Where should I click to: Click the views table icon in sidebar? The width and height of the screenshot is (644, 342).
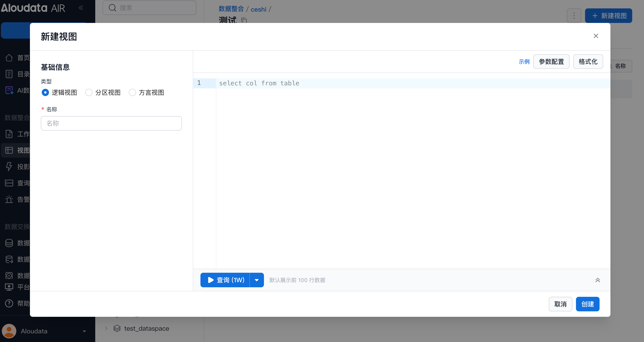pyautogui.click(x=9, y=150)
